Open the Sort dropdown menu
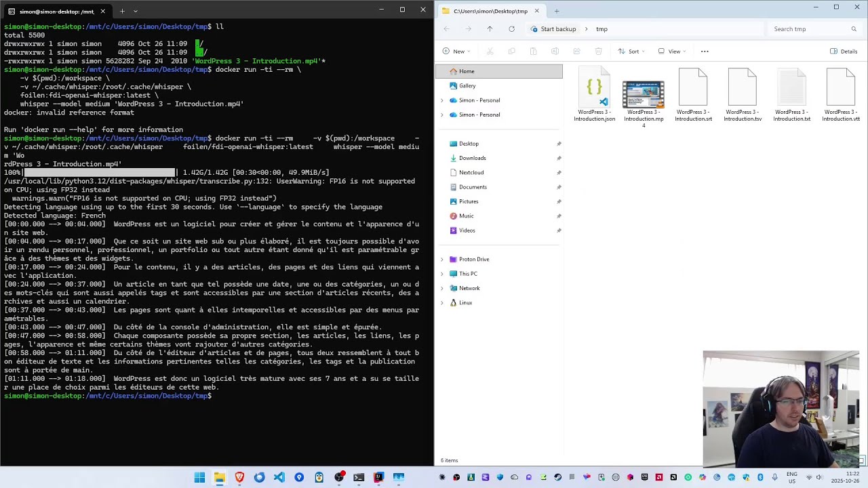 coord(631,52)
